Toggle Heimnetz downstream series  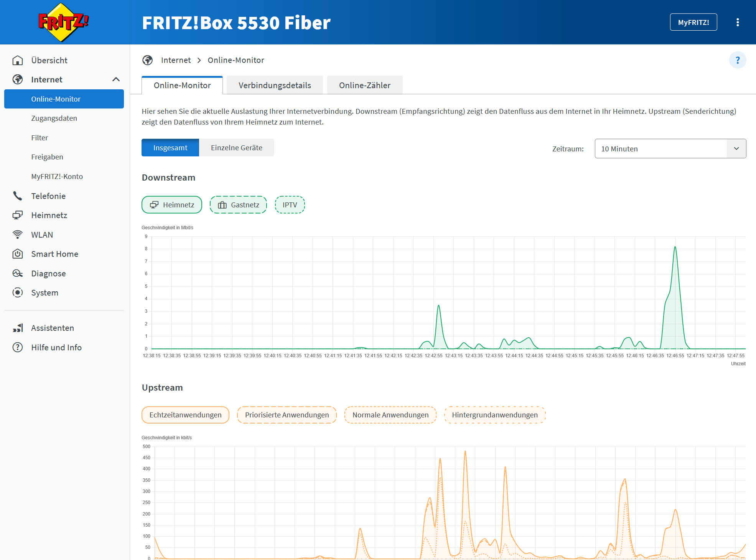click(x=172, y=205)
